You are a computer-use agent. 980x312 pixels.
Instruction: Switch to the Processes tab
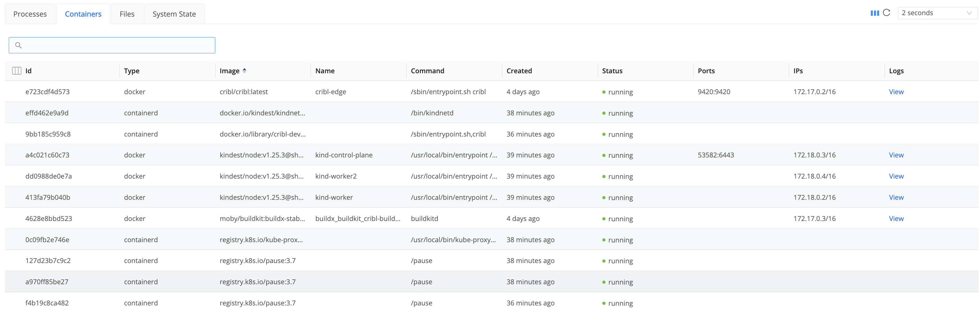(30, 14)
